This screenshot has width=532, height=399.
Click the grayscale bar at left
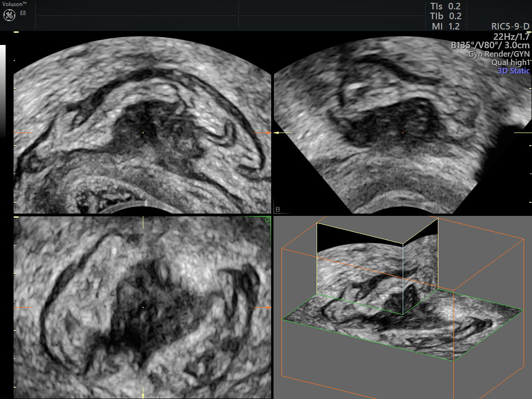pos(3,91)
